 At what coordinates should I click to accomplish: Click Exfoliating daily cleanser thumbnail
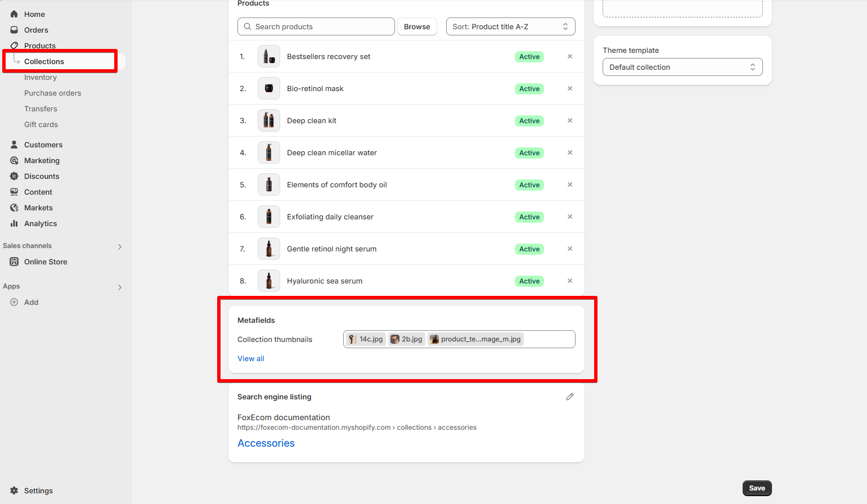[x=269, y=217]
